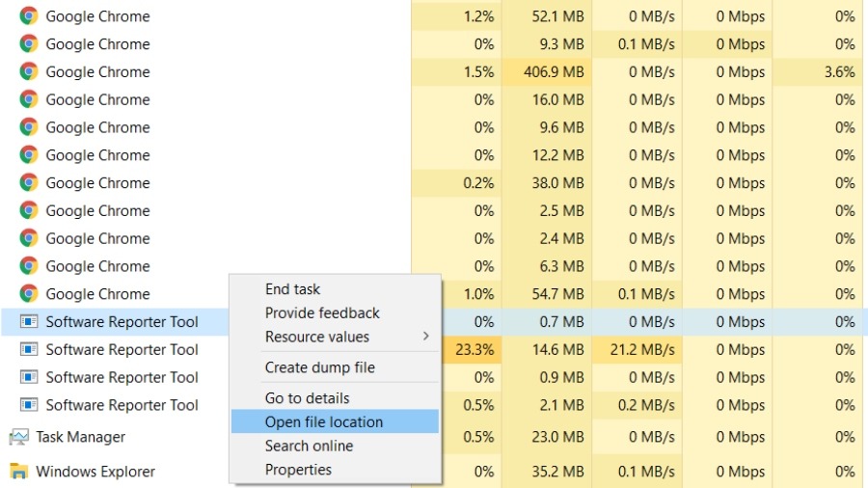Pick Chrome icon in the 38.0 MB row

(29, 182)
